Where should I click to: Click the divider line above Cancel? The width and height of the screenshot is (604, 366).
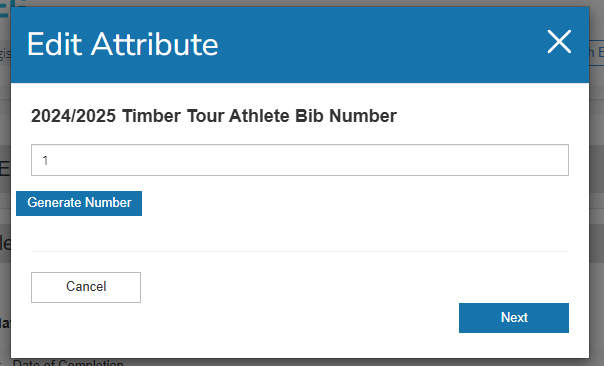click(x=300, y=252)
